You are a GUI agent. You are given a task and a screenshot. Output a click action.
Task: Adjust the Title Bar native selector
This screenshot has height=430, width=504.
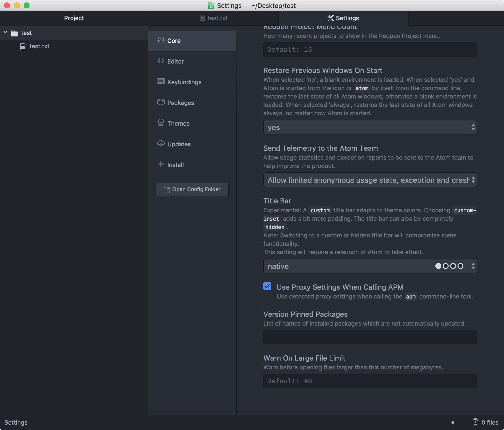pos(472,266)
